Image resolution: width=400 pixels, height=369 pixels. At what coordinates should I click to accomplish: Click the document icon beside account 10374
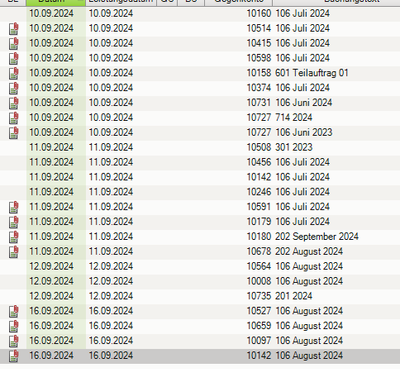pos(14,88)
